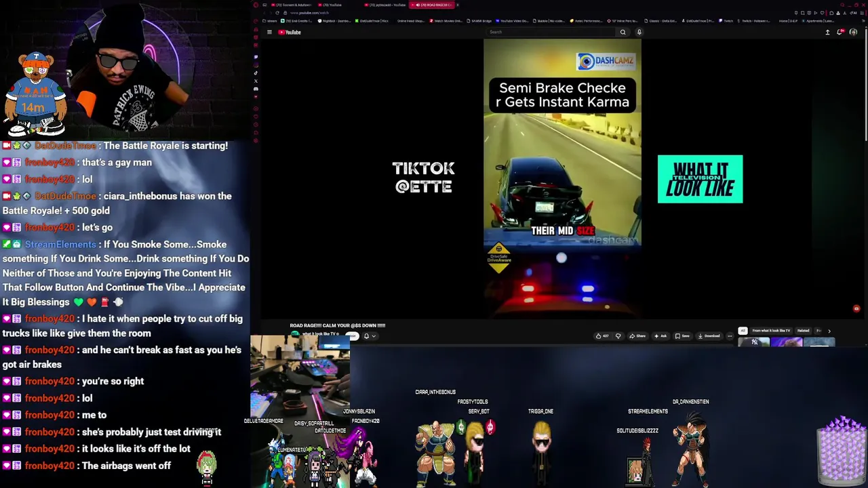Click the Download button under video

tap(709, 336)
